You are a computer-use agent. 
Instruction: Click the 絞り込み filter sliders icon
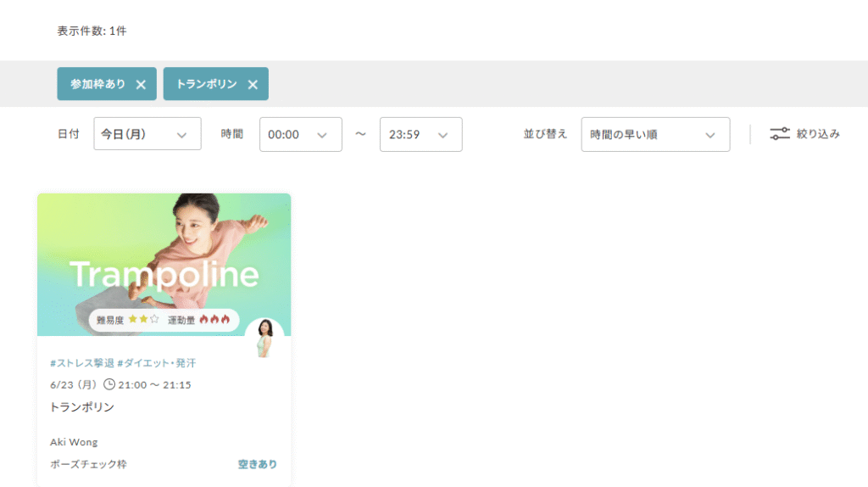click(x=780, y=133)
